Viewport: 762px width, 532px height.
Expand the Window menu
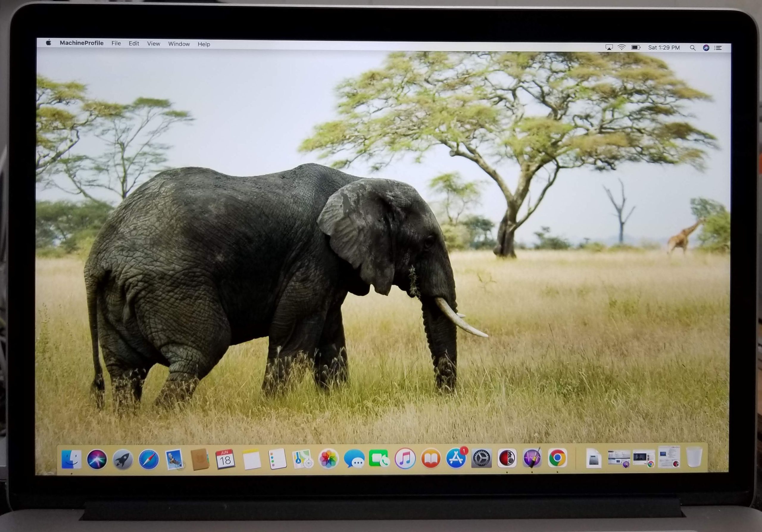(x=179, y=44)
